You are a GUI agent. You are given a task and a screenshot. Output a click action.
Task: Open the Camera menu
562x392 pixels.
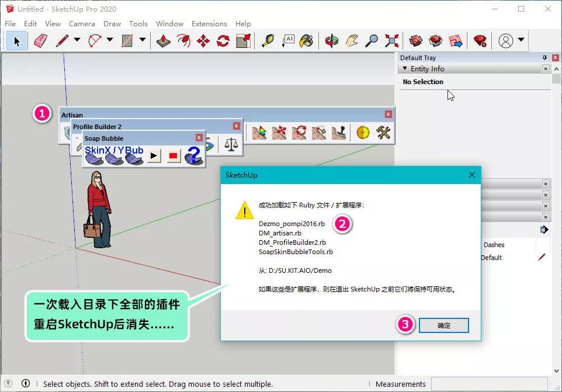(82, 24)
